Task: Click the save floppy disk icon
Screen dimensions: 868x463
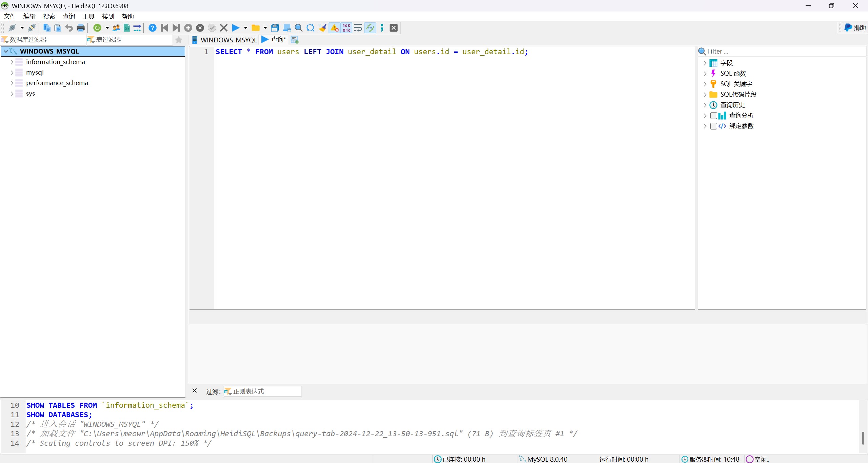Action: [x=275, y=28]
